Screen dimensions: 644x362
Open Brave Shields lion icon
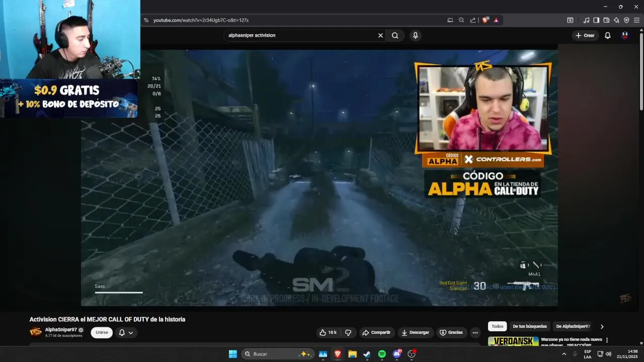click(485, 20)
